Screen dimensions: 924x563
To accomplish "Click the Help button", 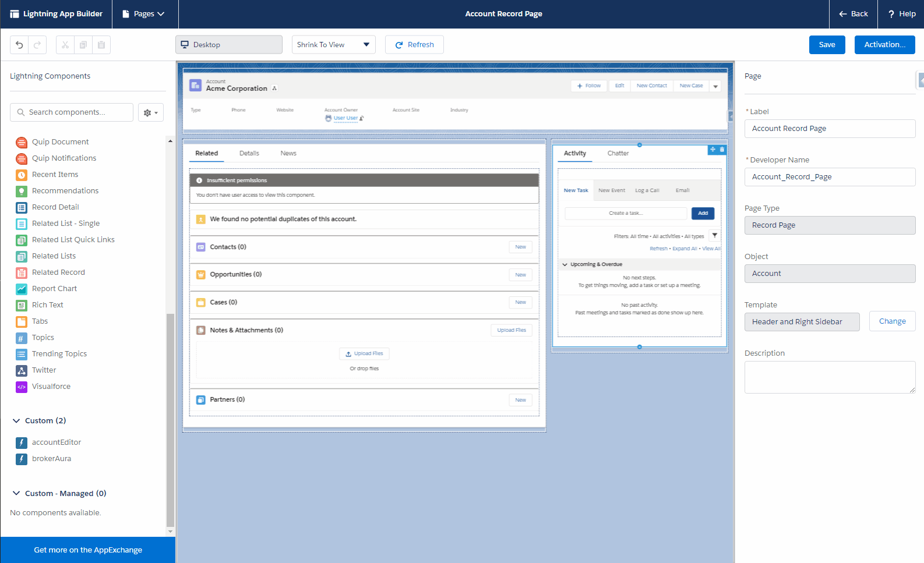I will (901, 14).
